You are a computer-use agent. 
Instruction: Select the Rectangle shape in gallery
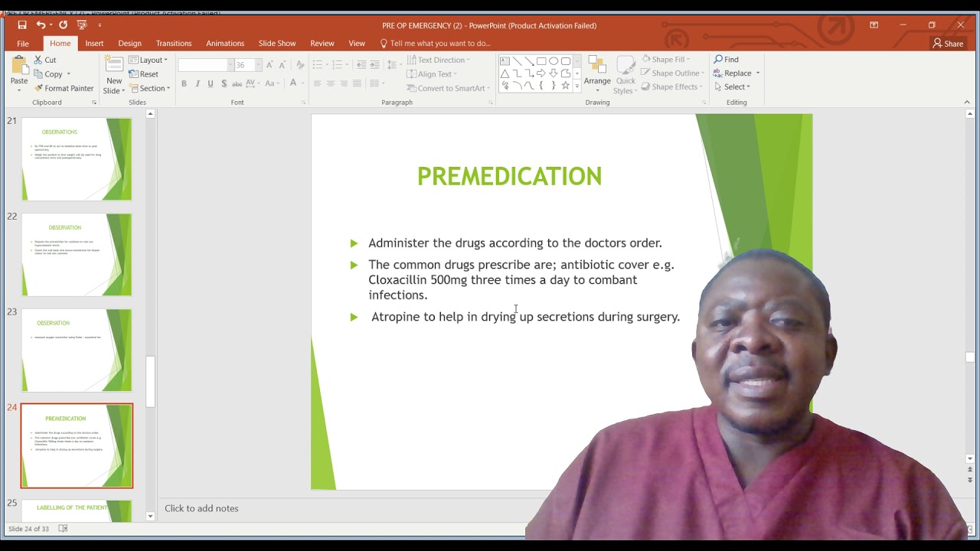point(541,61)
